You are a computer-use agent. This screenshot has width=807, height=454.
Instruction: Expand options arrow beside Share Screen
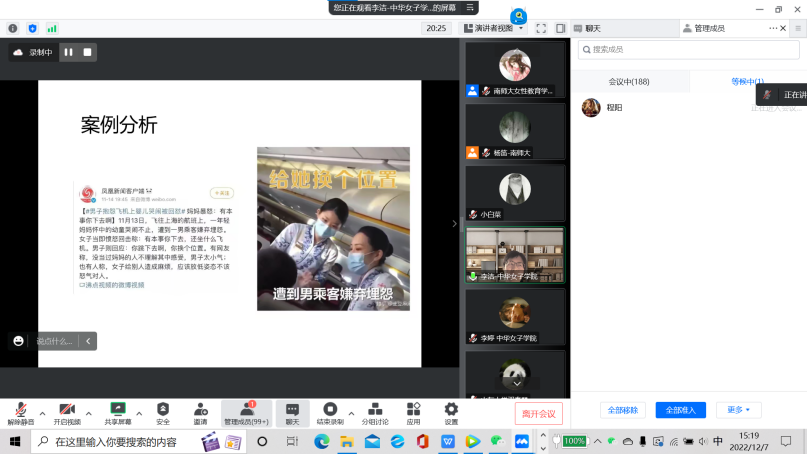tap(138, 412)
